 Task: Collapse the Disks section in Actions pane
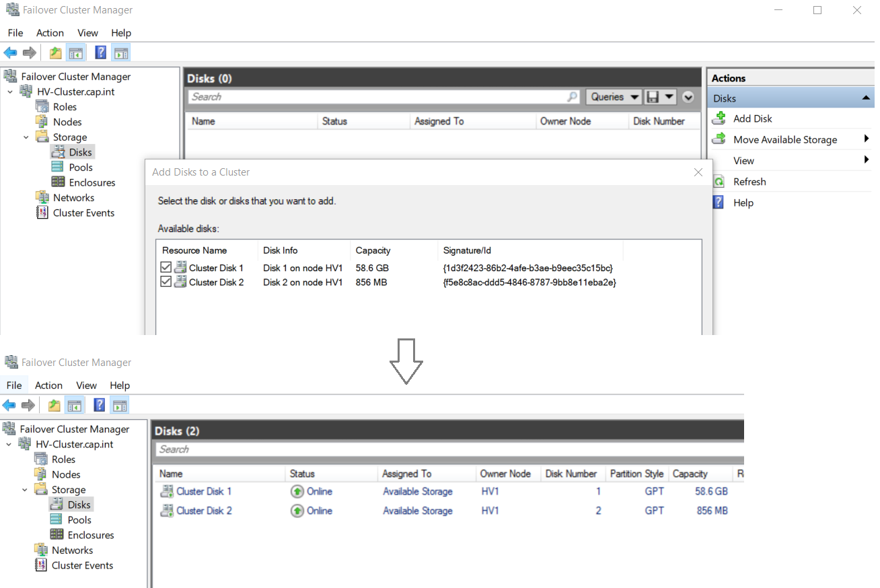pos(866,98)
